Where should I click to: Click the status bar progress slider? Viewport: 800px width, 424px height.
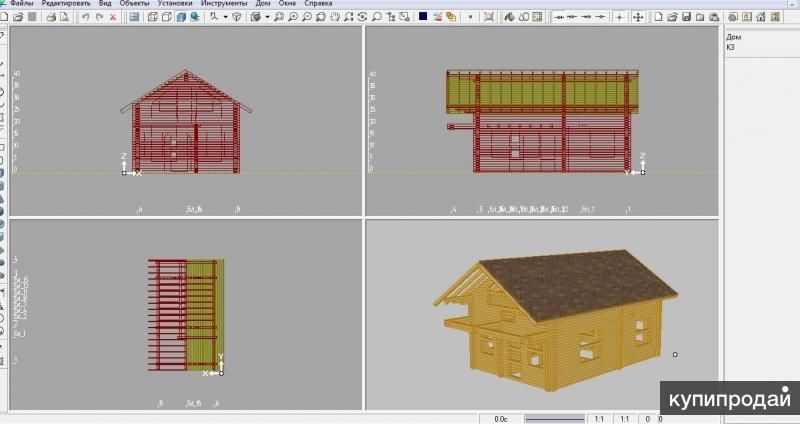[x=555, y=419]
